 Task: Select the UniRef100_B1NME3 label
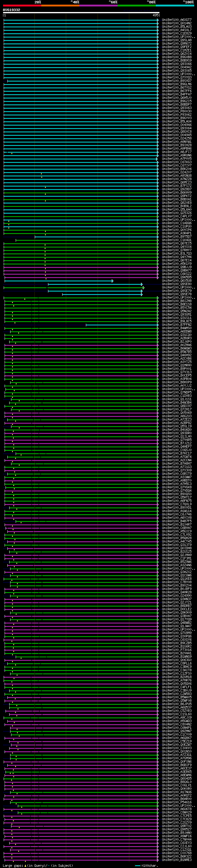point(177,860)
